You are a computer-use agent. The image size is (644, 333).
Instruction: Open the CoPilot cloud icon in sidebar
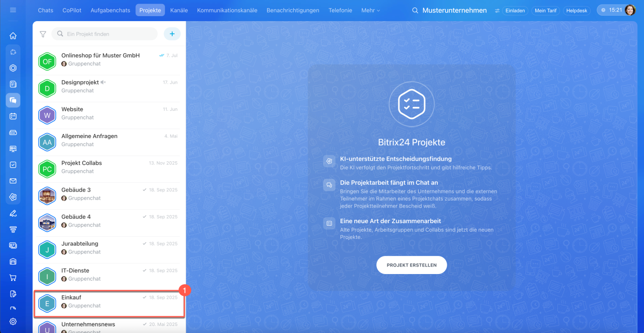(13, 52)
